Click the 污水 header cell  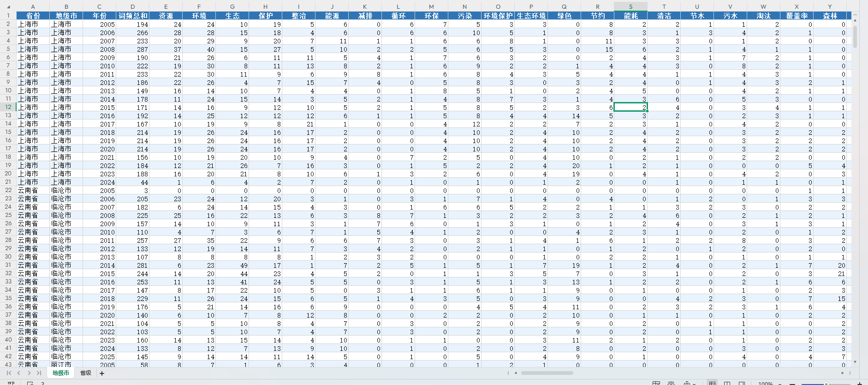coord(730,16)
